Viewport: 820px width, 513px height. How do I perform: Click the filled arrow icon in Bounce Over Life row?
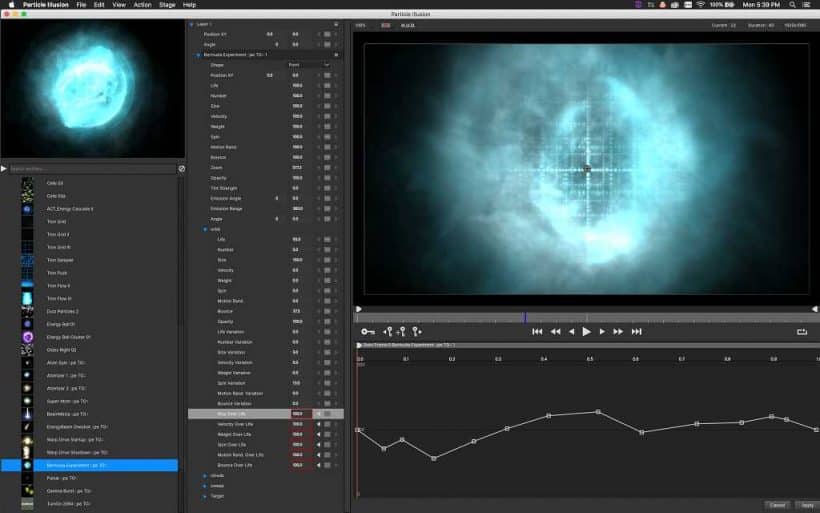[318, 465]
